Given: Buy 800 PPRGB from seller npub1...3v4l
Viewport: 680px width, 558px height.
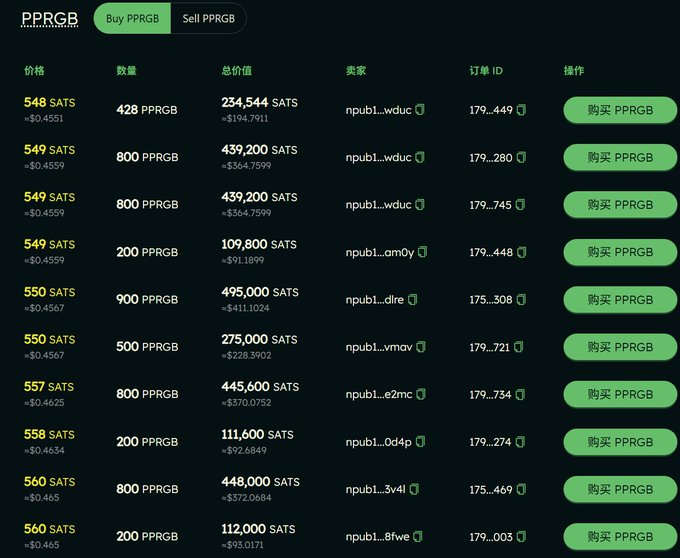Looking at the screenshot, I should [620, 489].
